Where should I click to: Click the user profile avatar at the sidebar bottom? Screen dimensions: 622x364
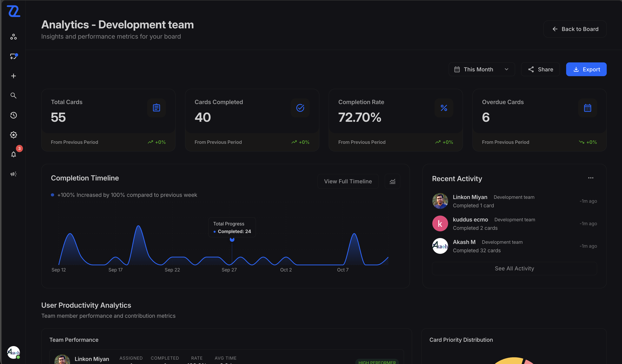pyautogui.click(x=14, y=352)
